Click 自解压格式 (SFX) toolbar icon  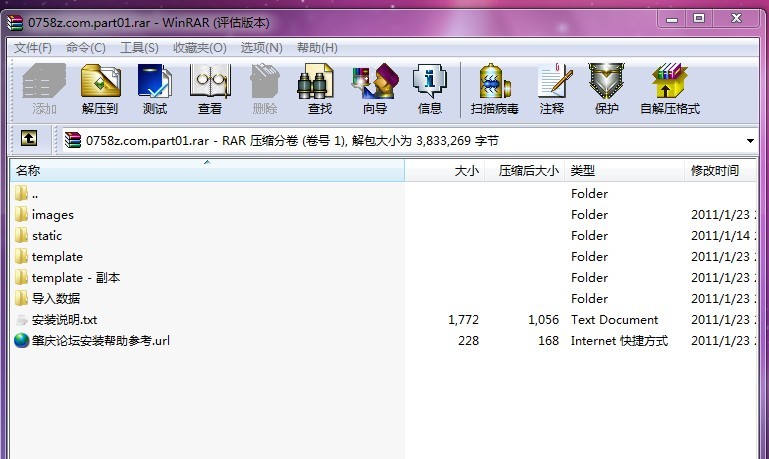coord(670,89)
